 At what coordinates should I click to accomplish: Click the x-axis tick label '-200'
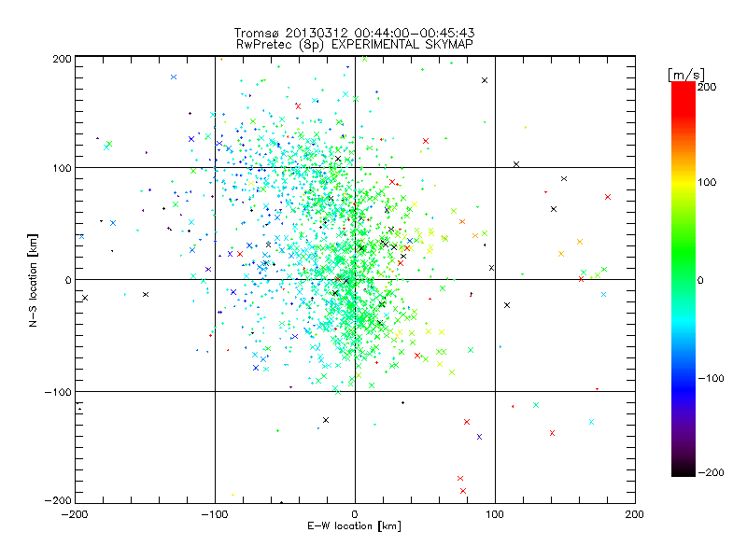(75, 514)
